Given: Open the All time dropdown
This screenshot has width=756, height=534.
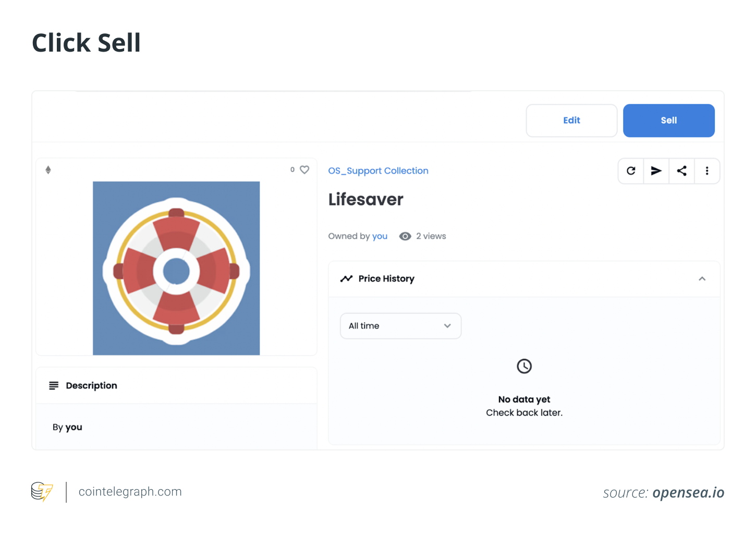Looking at the screenshot, I should 400,326.
